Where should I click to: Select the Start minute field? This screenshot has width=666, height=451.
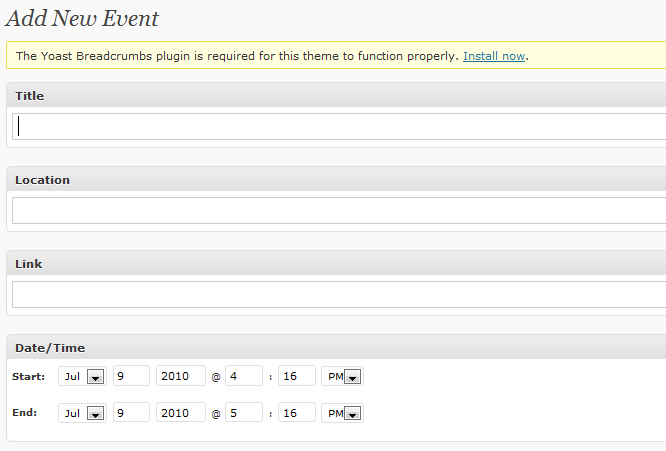(x=297, y=376)
